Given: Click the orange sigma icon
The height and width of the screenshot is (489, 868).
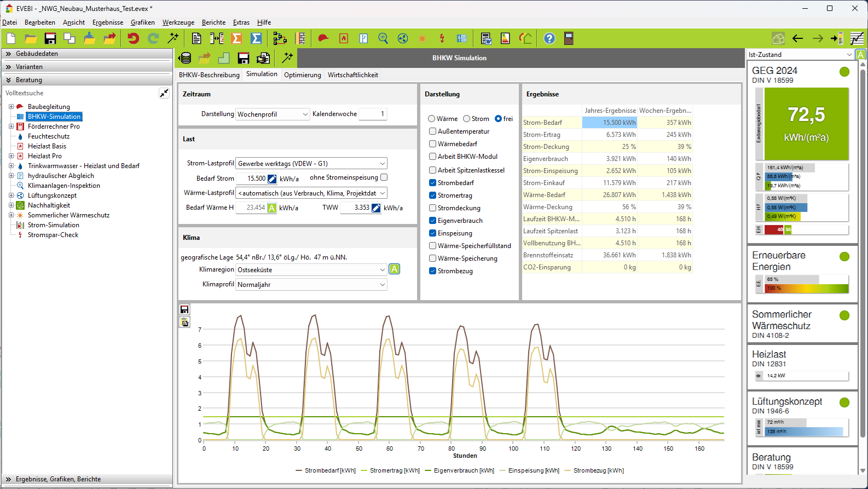Looking at the screenshot, I should tap(236, 38).
